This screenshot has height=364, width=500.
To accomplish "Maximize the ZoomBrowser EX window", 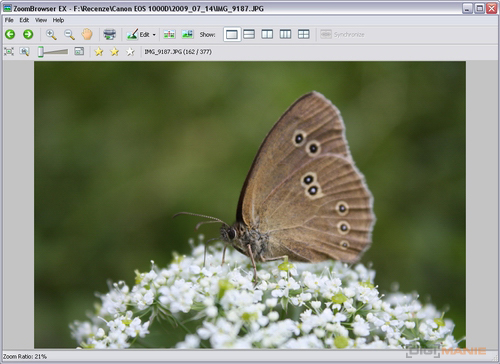I will [479, 8].
